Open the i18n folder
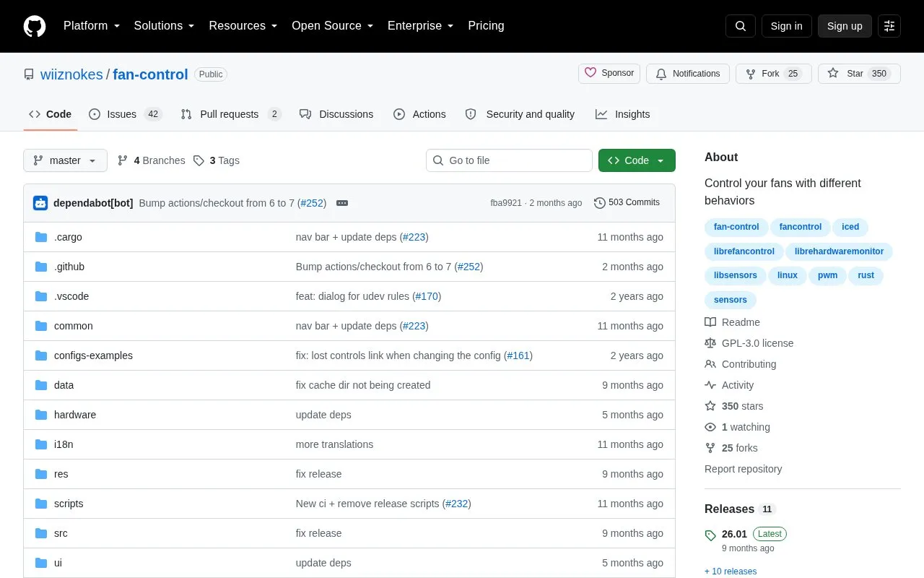 point(64,444)
